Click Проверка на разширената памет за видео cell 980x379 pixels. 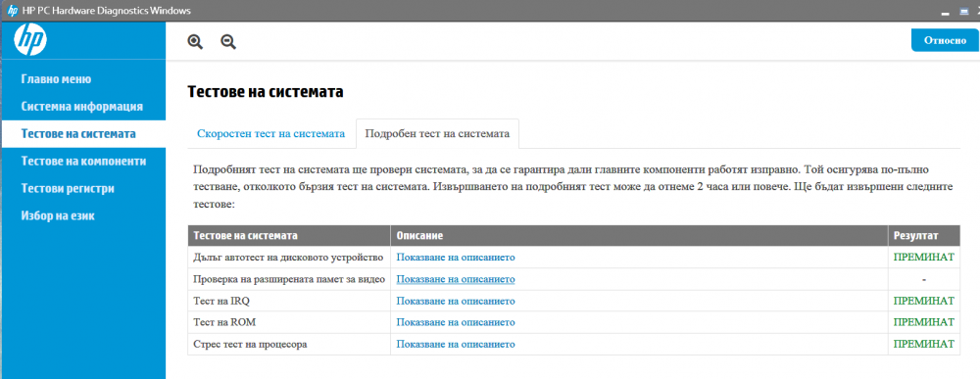point(289,279)
